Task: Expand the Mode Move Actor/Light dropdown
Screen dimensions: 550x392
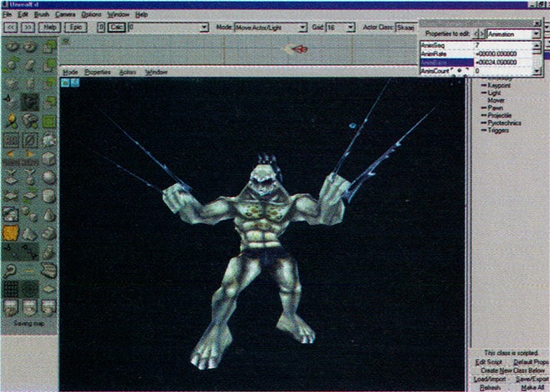Action: coord(302,27)
